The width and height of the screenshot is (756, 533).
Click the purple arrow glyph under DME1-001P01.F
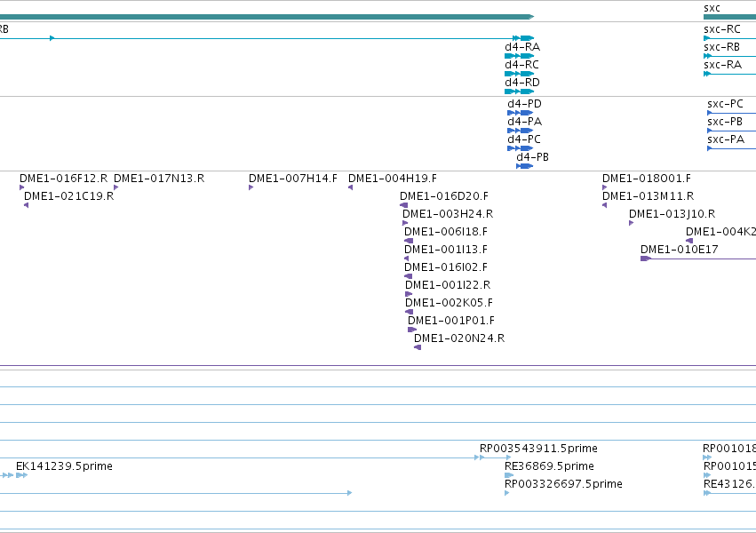tap(412, 330)
